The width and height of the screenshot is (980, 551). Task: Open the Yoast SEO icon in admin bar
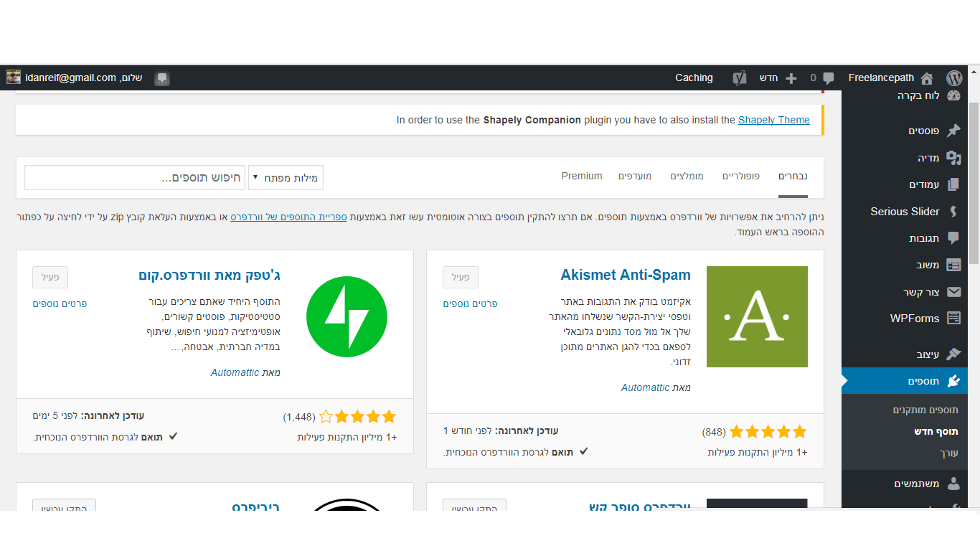[740, 78]
